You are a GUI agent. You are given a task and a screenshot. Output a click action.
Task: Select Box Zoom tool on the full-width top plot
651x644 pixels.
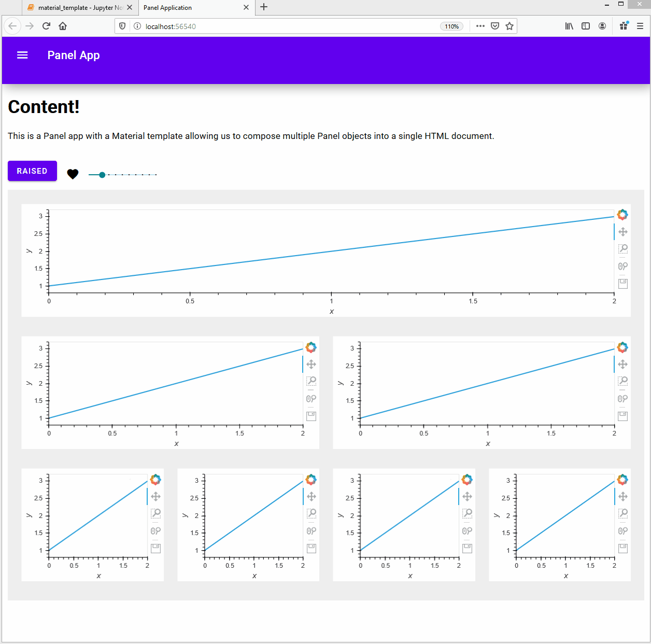tap(623, 249)
